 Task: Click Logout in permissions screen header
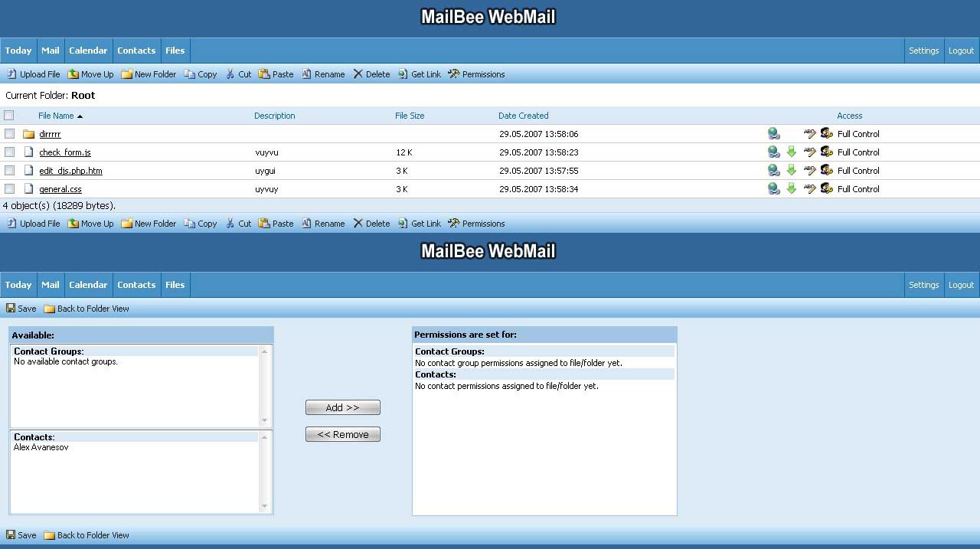961,285
